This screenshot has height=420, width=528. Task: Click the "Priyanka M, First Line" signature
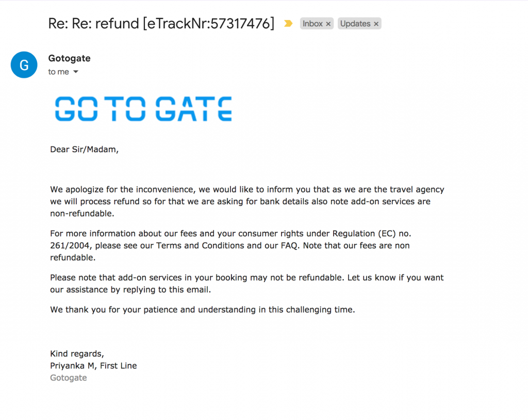tap(93, 366)
